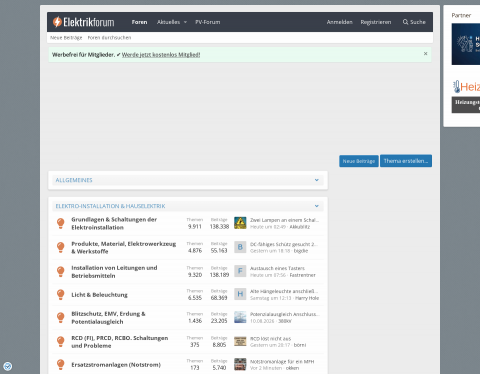Open thread Potenzialausgleich Anschluss...

(x=285, y=314)
